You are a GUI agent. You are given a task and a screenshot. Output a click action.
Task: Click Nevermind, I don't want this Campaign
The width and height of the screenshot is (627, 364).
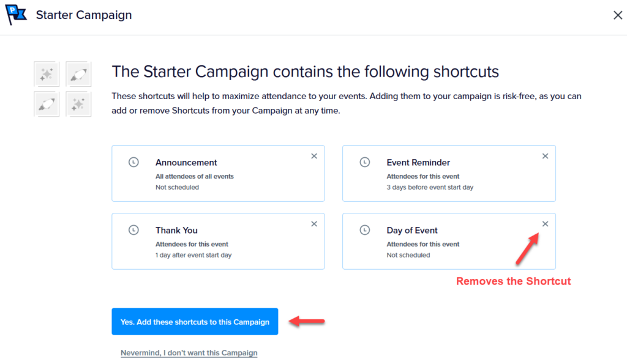pyautogui.click(x=189, y=353)
